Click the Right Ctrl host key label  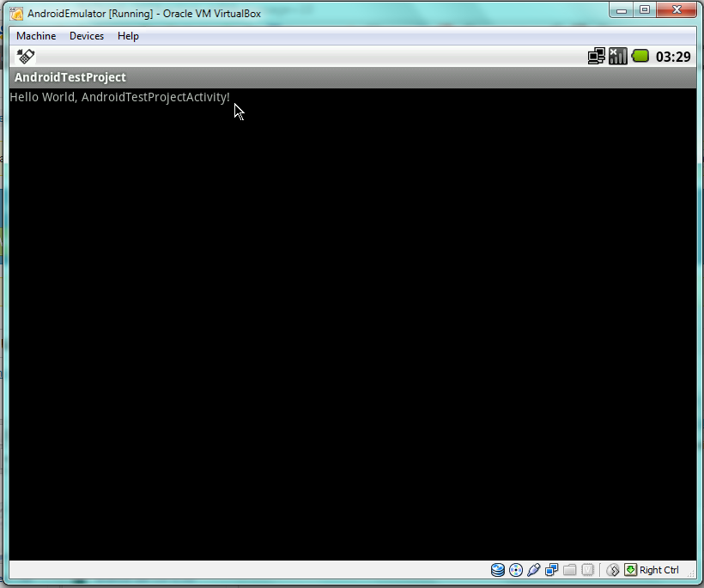(659, 570)
